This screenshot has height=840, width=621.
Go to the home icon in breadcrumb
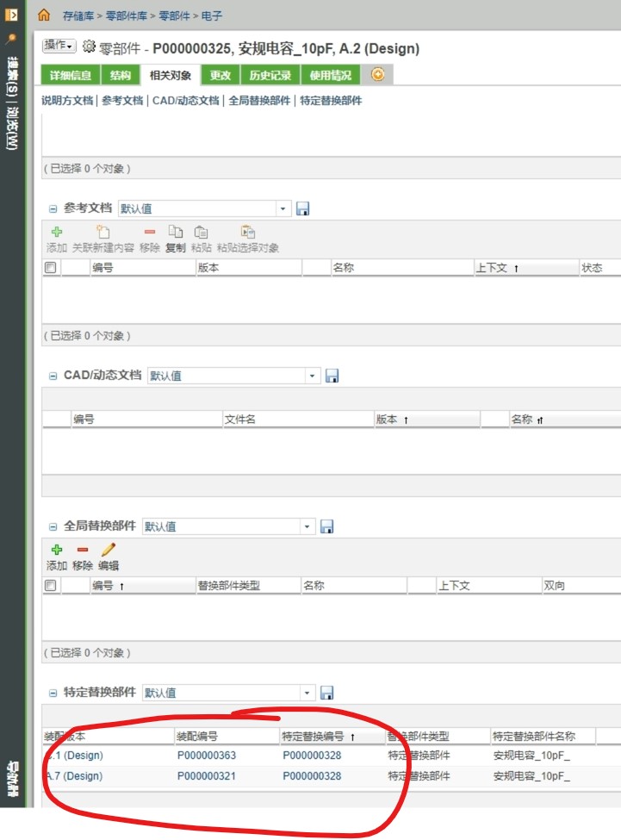coord(44,15)
